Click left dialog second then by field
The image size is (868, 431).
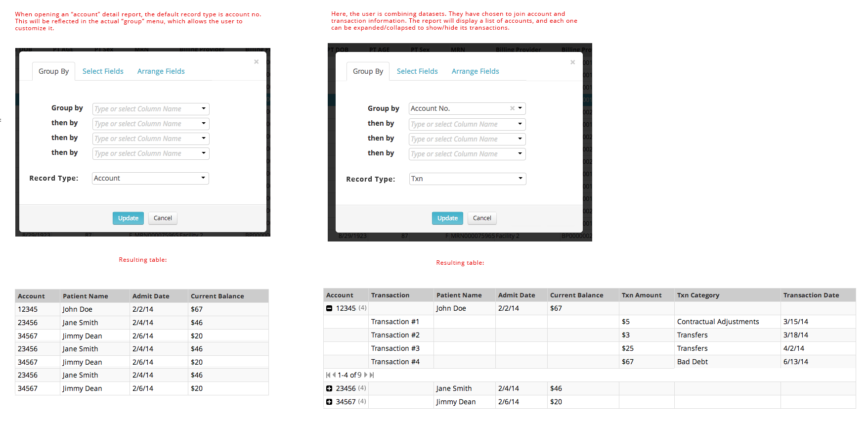(150, 139)
